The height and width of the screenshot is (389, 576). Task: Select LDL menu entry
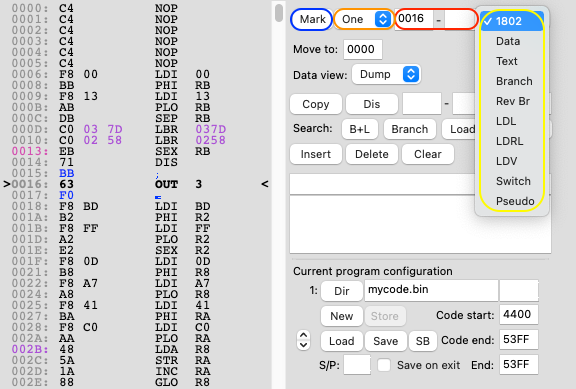[x=511, y=121]
